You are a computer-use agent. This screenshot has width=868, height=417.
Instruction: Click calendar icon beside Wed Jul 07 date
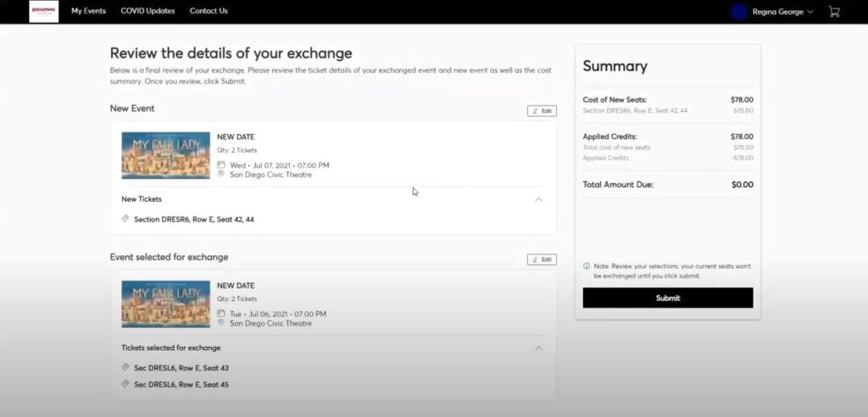coord(221,165)
